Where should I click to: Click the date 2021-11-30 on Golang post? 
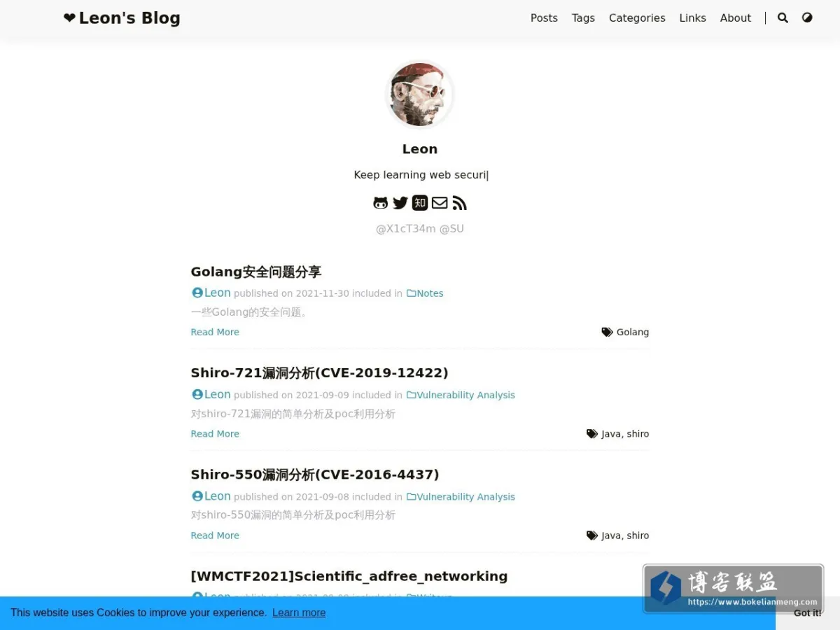point(322,293)
